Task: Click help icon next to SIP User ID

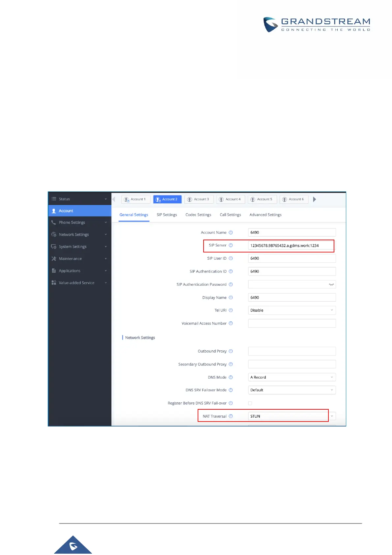Action: (x=231, y=258)
